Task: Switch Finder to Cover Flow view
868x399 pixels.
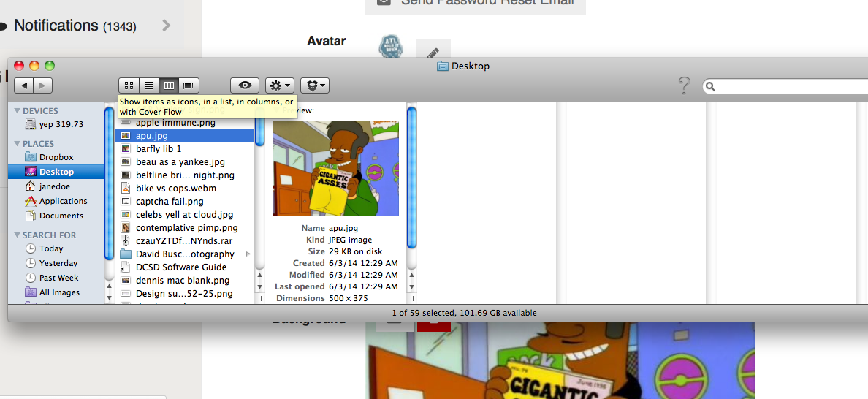Action: click(189, 85)
